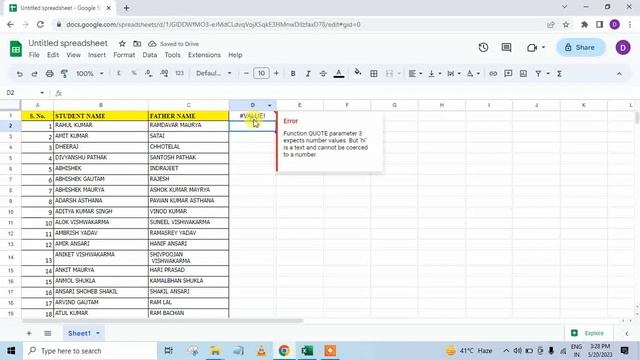This screenshot has width=640, height=360.
Task: Open Excel in the taskbar
Action: (307, 351)
